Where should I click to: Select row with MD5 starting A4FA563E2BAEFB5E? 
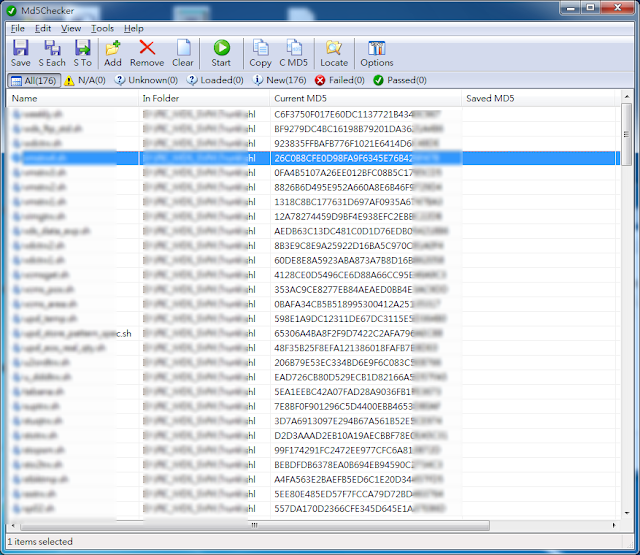[x=313, y=480]
